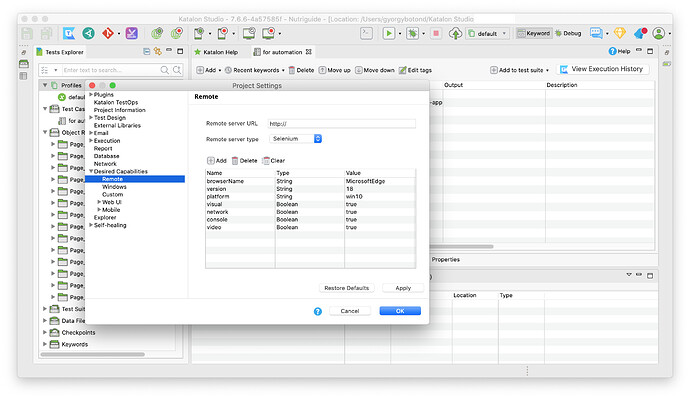Click the red Stop execution icon
Viewport: 690px width, 399px height.
point(436,33)
